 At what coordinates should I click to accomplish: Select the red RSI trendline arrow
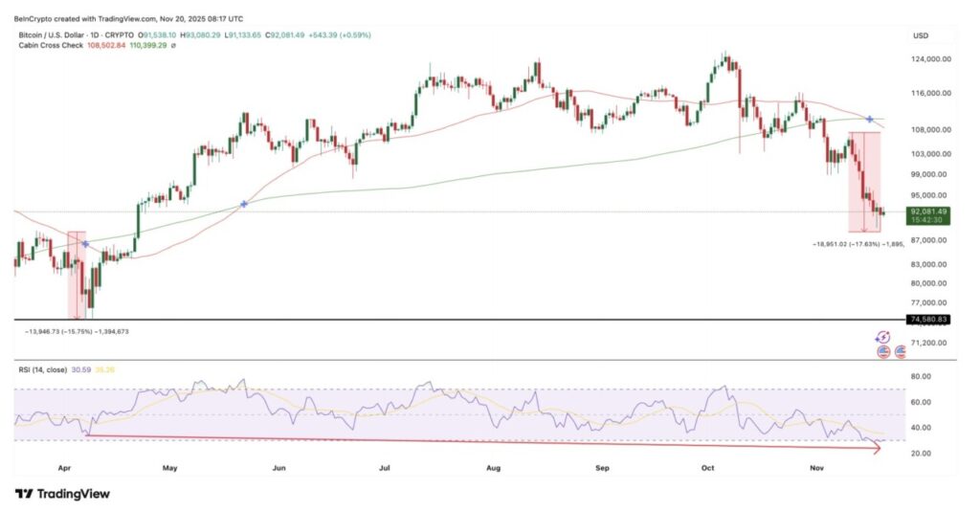pyautogui.click(x=479, y=441)
